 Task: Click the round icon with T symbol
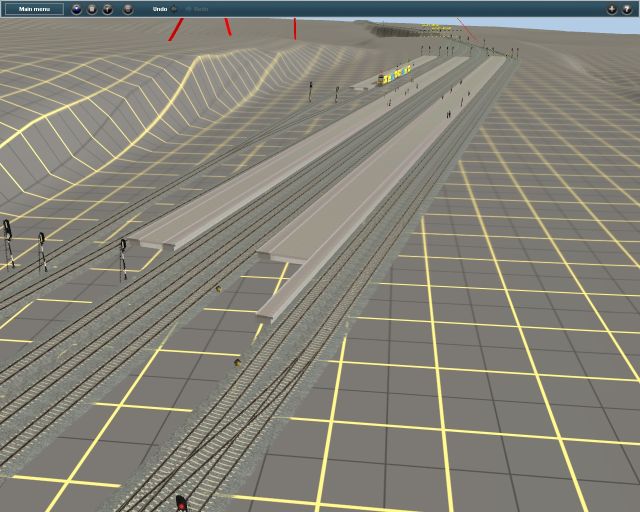108,9
